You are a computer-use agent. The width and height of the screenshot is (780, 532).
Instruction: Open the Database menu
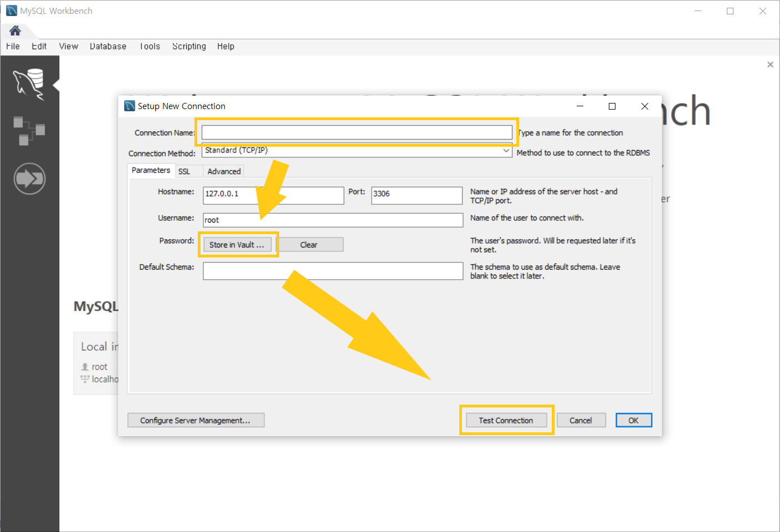click(108, 47)
